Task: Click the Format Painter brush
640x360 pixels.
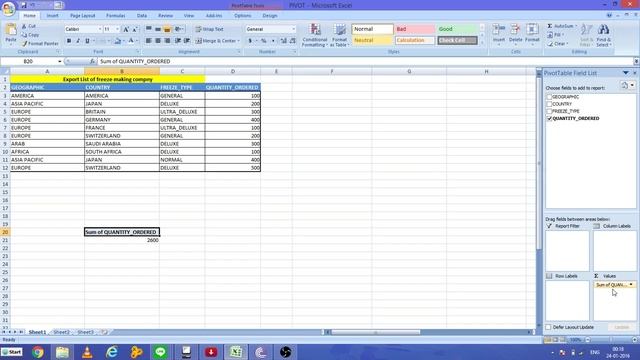Action: (24, 43)
